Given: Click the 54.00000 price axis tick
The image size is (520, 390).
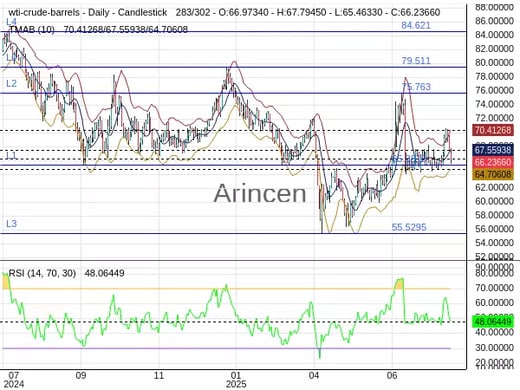Looking at the screenshot, I should point(494,243).
